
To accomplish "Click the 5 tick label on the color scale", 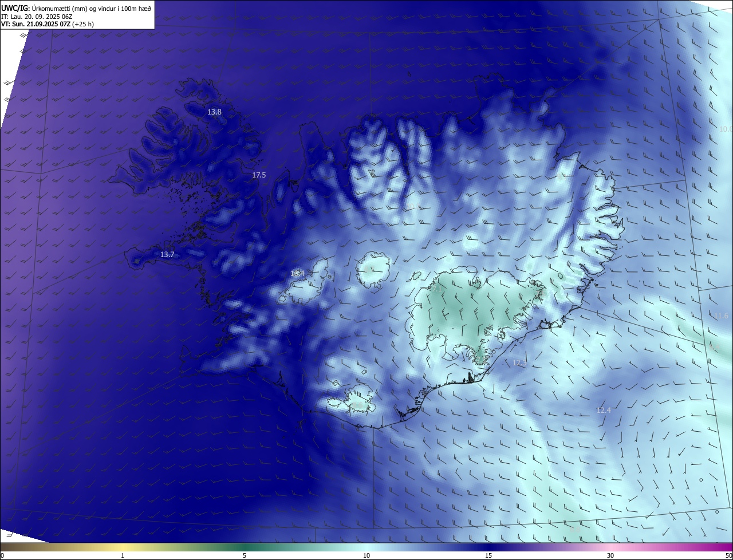I will point(245,555).
